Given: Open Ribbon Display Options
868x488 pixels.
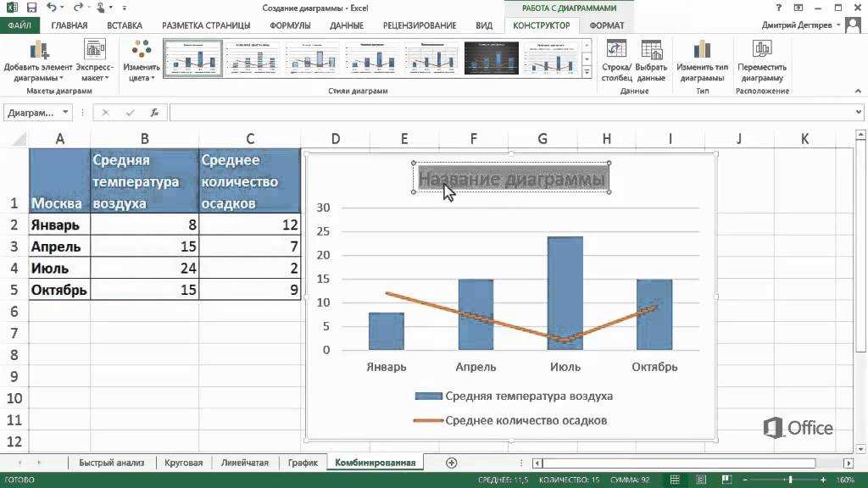Looking at the screenshot, I should (798, 8).
